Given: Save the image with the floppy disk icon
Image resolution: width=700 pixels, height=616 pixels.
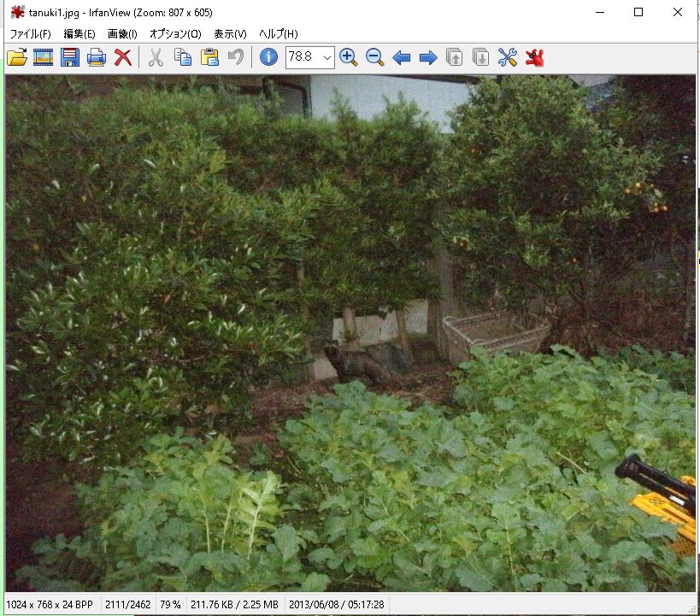Looking at the screenshot, I should tap(69, 58).
